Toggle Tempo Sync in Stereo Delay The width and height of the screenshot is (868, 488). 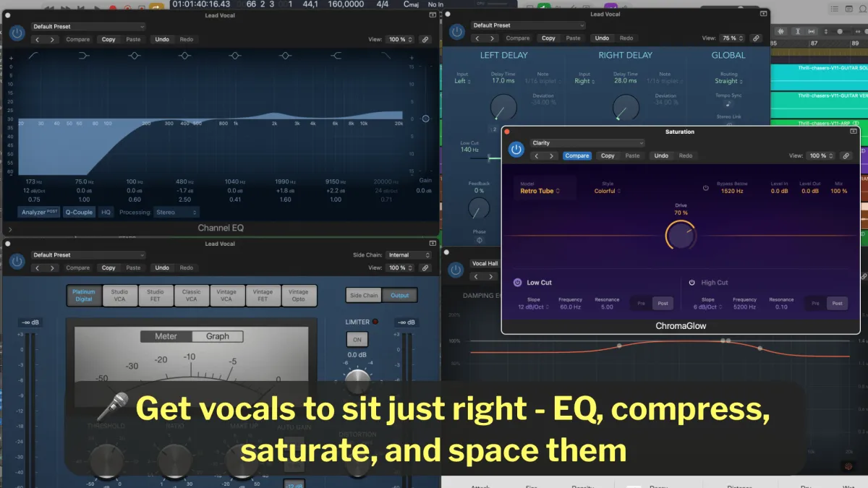coord(728,104)
